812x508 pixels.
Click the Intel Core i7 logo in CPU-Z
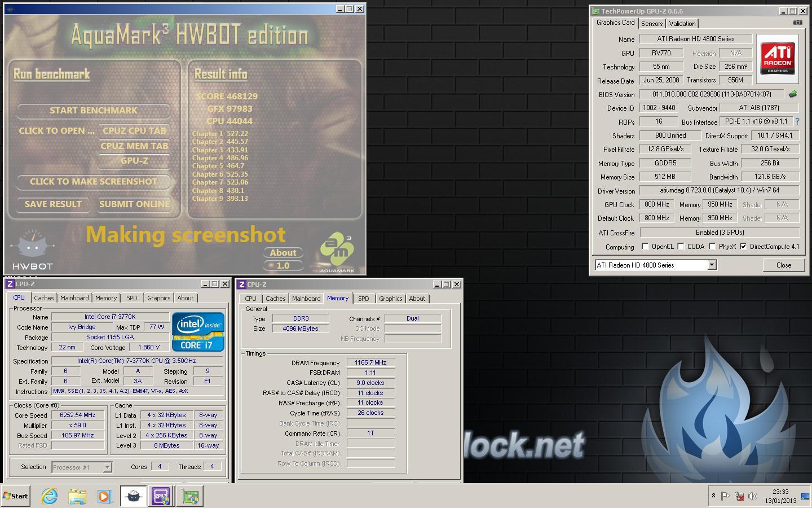[198, 331]
